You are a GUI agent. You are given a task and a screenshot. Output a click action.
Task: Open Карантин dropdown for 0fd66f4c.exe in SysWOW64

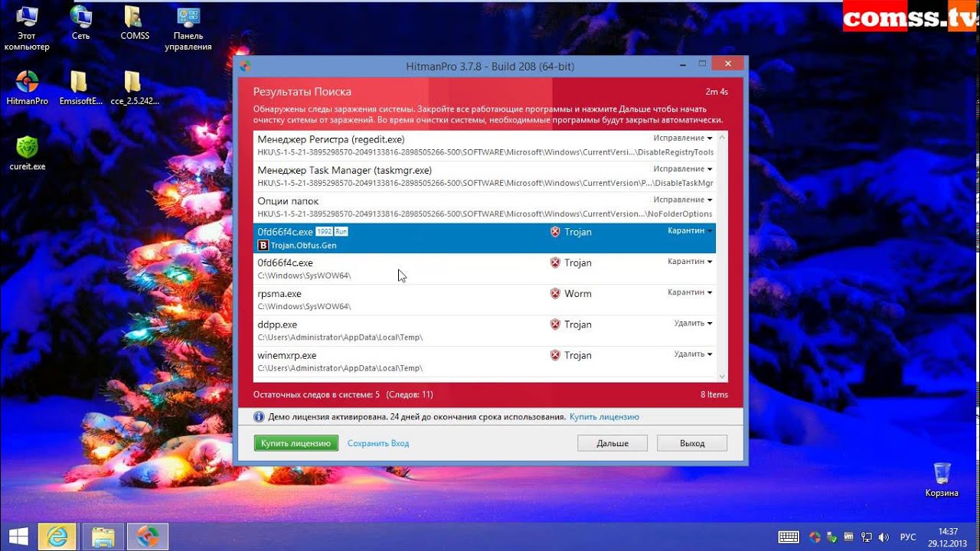(690, 262)
